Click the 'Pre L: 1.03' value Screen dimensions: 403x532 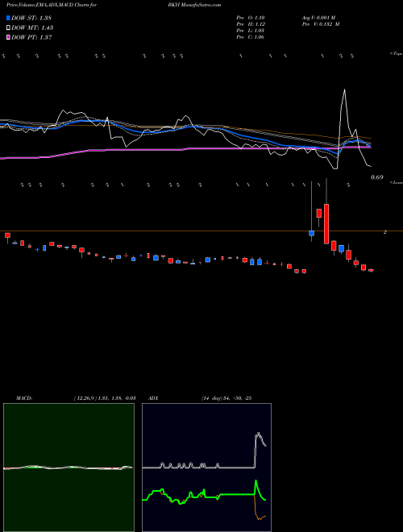251,31
